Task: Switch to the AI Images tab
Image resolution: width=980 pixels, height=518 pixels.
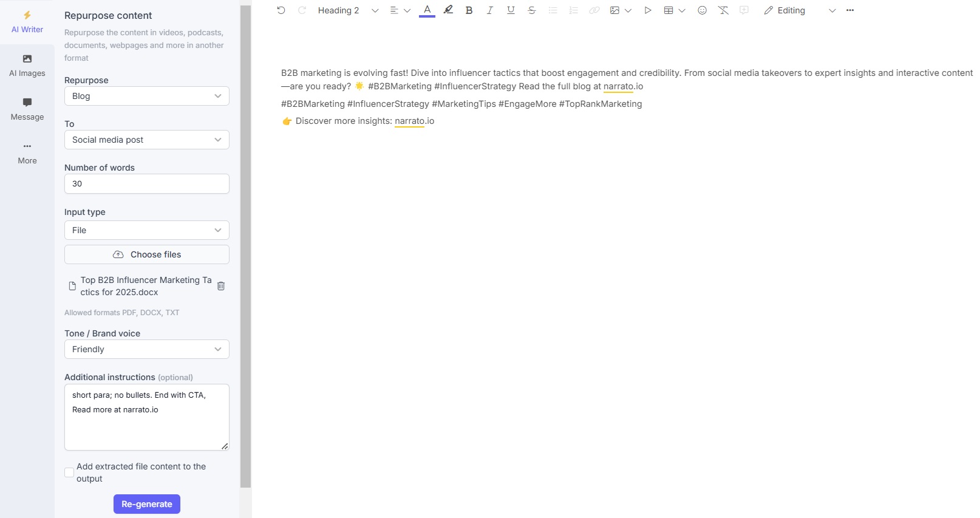Action: coord(27,66)
